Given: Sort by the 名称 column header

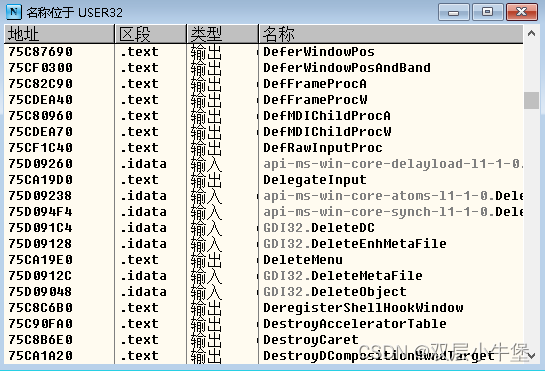Looking at the screenshot, I should (391, 34).
